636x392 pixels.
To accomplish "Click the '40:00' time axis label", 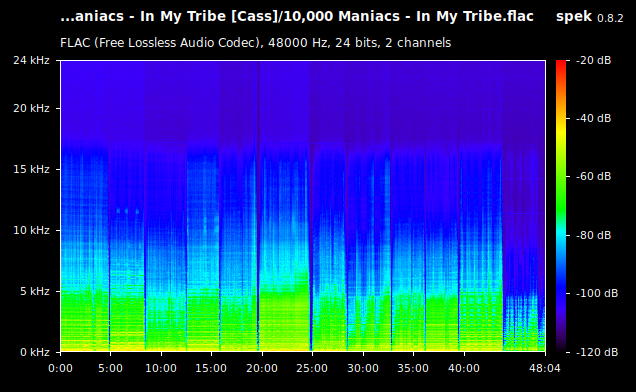I will 464,368.
